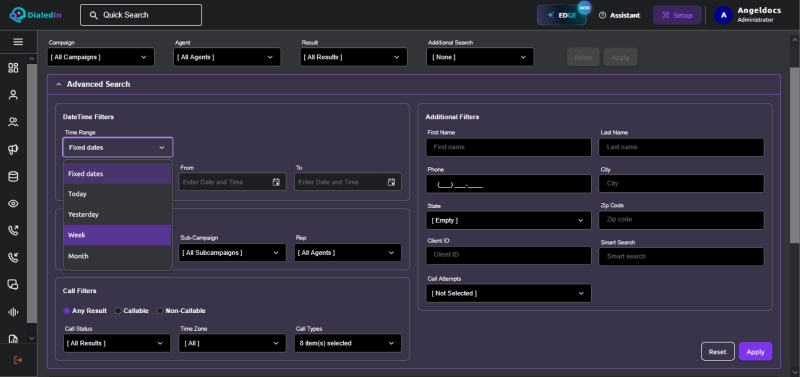Click the sidebar scroll up arrow
The image size is (800, 377).
click(32, 59)
